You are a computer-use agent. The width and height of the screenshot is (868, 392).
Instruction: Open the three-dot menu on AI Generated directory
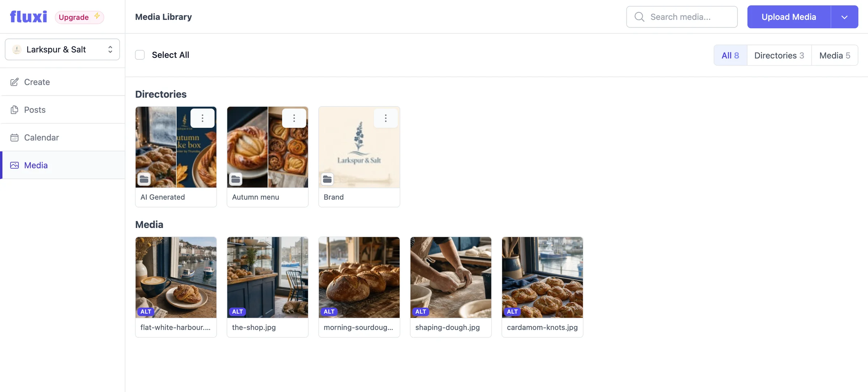pyautogui.click(x=203, y=118)
